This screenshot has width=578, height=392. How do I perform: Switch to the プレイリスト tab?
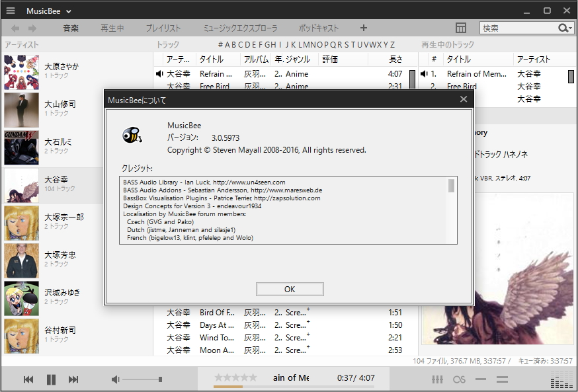[164, 28]
